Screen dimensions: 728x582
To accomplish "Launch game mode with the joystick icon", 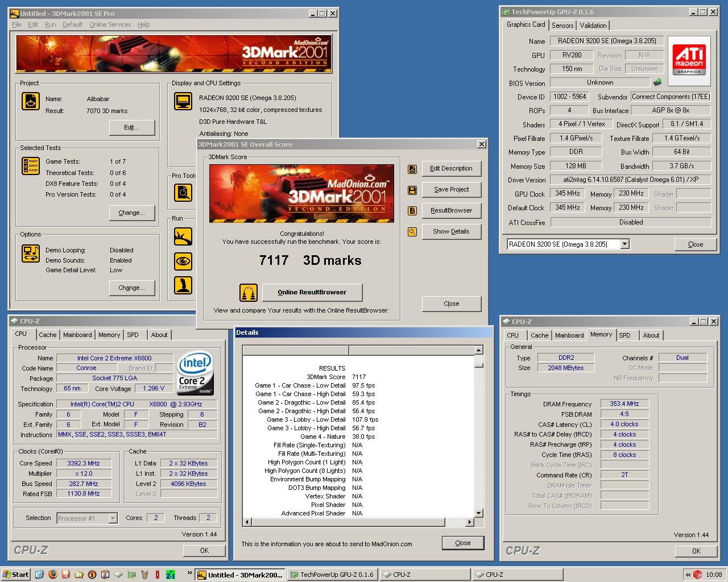I will click(183, 285).
